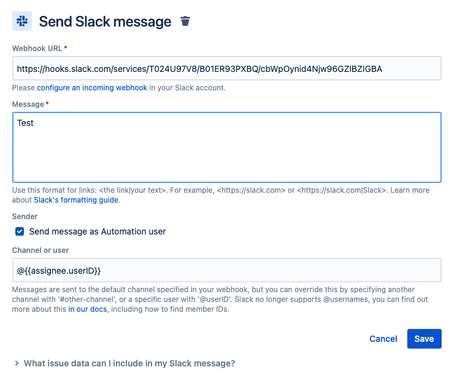Click inside the Message text area
Screen dimensions: 476x380
click(227, 147)
